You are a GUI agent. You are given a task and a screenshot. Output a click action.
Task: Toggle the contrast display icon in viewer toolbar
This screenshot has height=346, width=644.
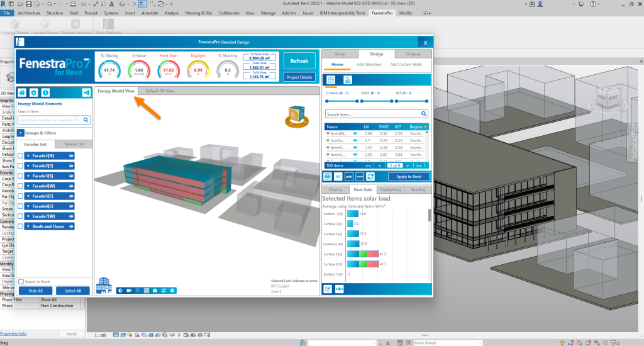(120, 291)
